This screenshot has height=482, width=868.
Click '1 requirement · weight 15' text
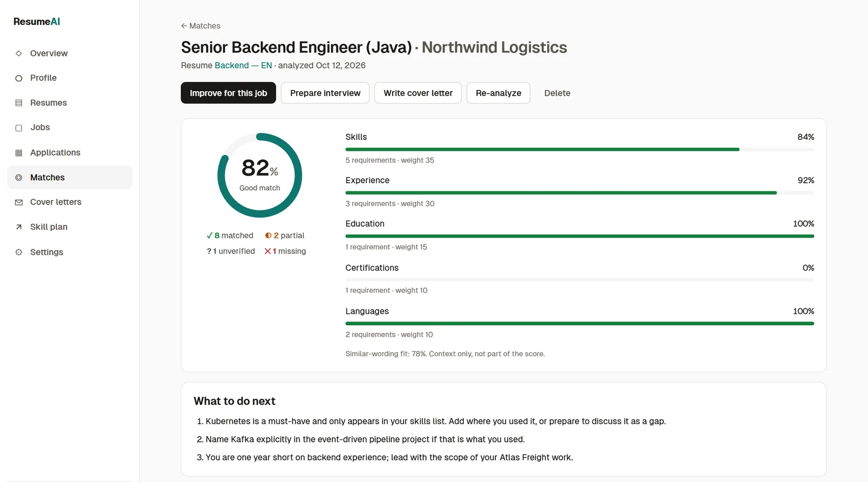tap(386, 247)
